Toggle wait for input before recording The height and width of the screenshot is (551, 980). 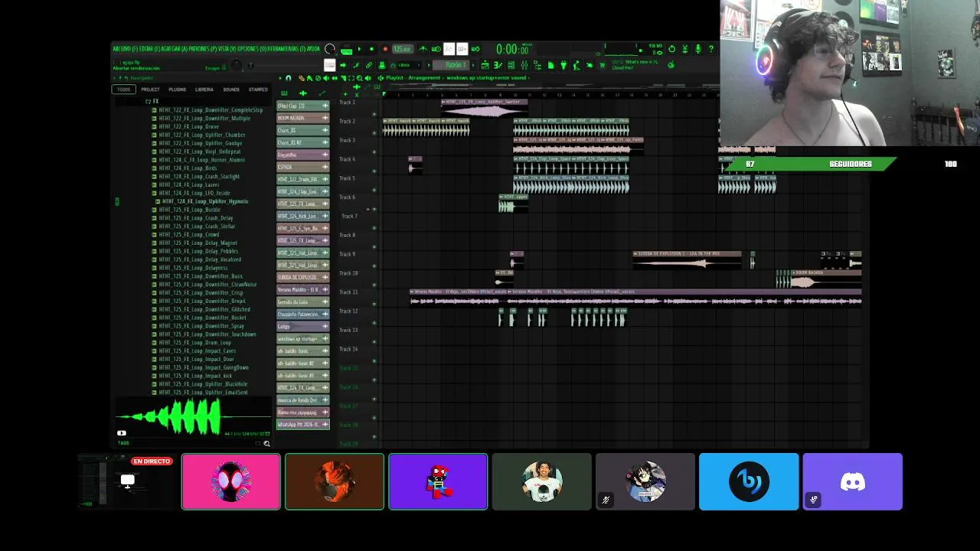[x=436, y=49]
